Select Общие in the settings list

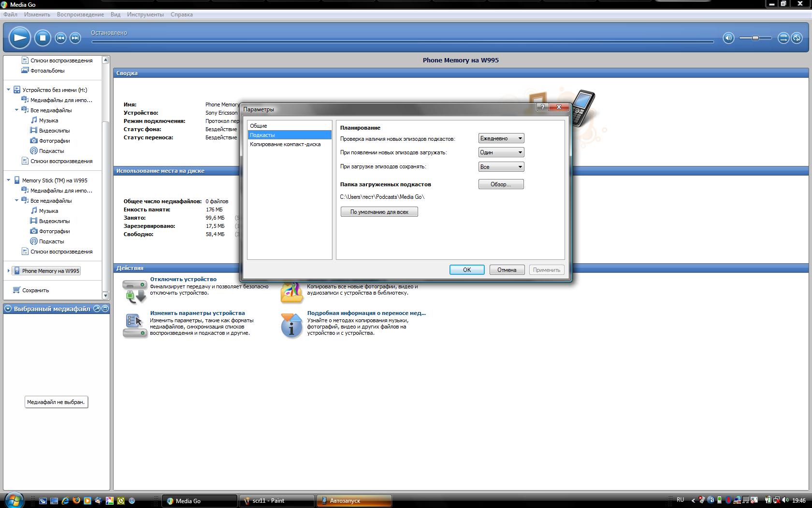[x=259, y=126]
